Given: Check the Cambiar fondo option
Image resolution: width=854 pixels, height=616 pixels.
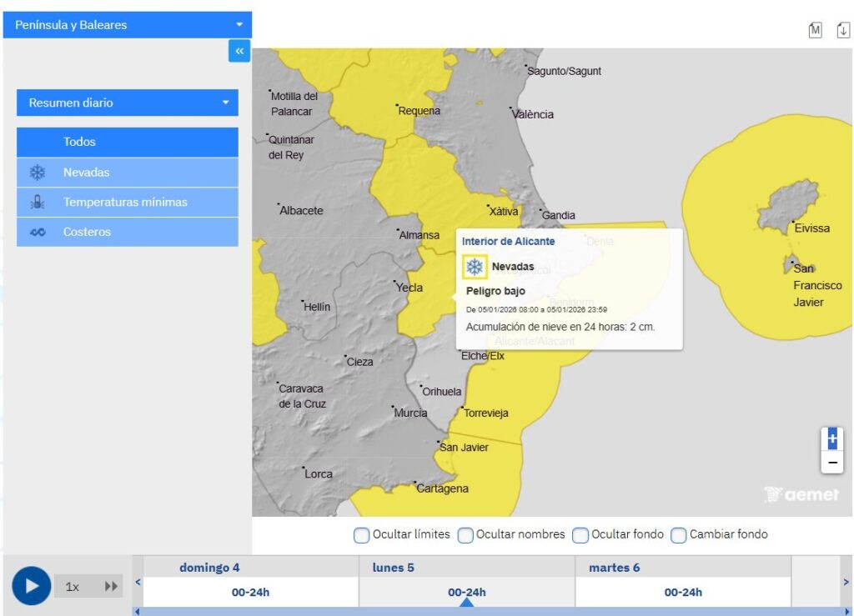Looking at the screenshot, I should (679, 534).
